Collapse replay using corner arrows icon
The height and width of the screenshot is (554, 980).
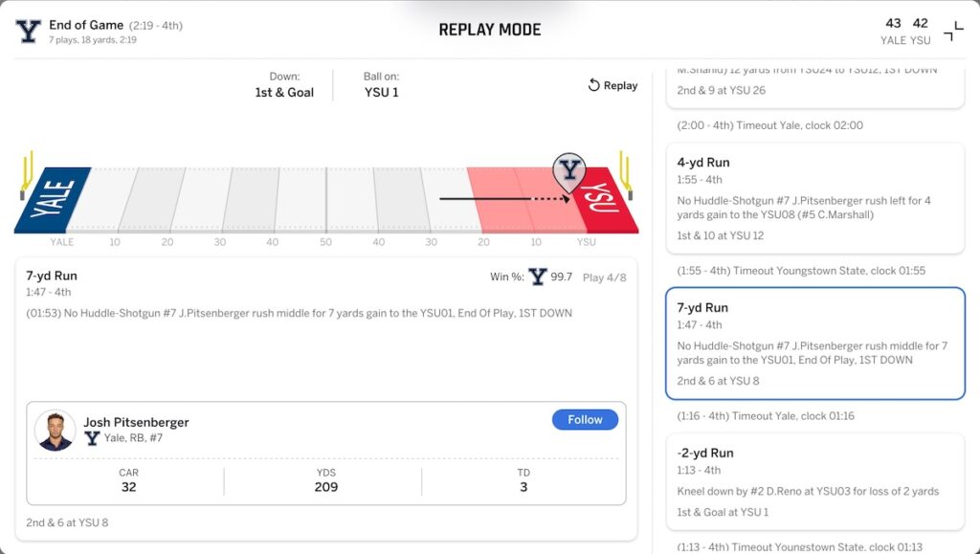coord(953,32)
